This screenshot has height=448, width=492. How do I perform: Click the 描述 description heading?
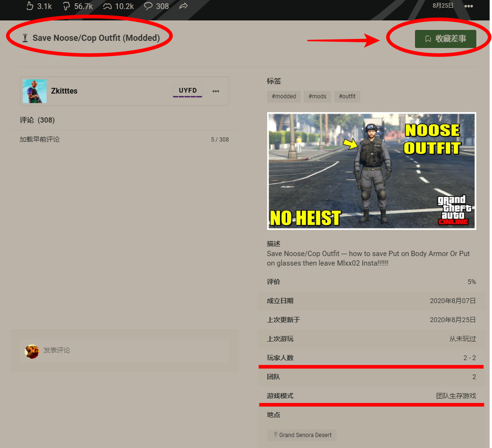pos(273,244)
